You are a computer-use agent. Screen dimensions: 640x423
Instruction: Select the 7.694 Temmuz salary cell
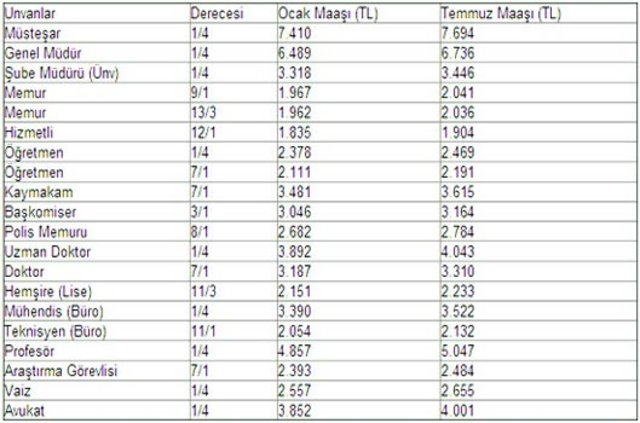coord(538,33)
